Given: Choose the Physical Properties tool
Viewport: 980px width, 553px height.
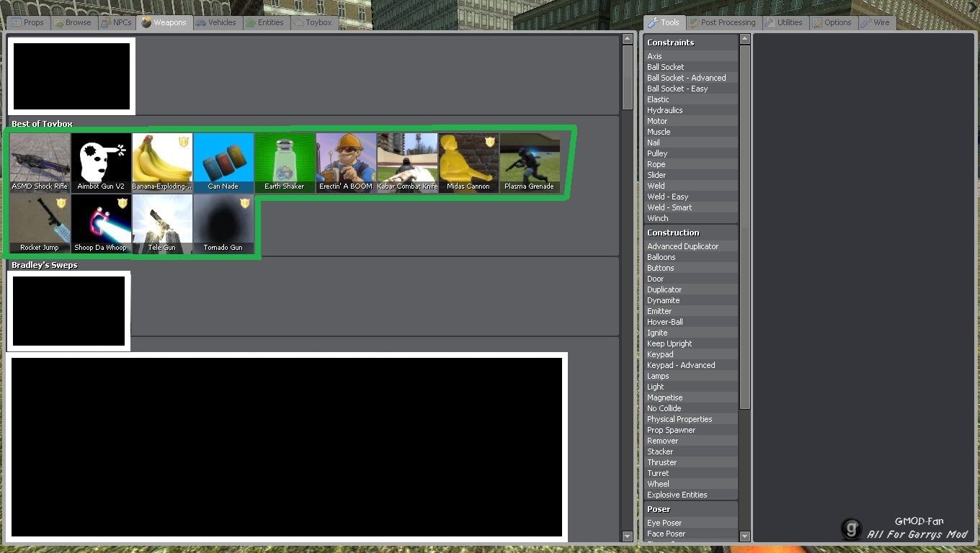Looking at the screenshot, I should (691, 419).
